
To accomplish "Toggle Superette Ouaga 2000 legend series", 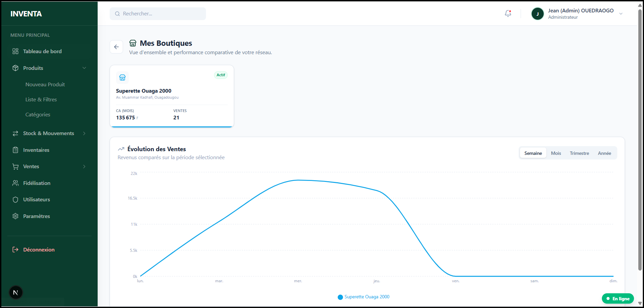I will click(363, 297).
